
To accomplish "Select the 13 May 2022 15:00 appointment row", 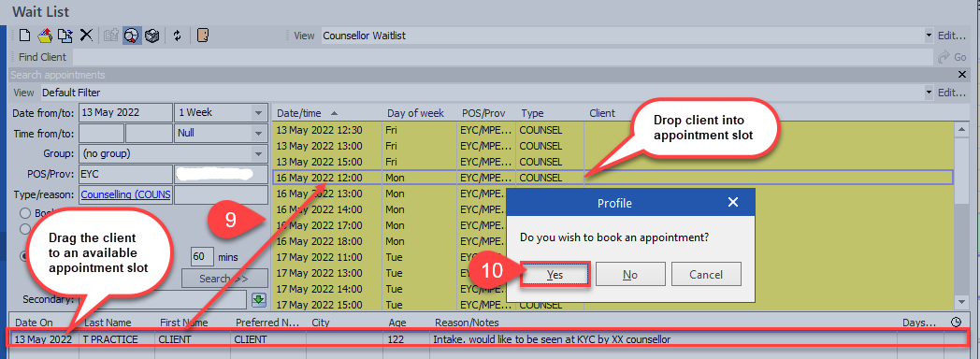I will click(613, 162).
